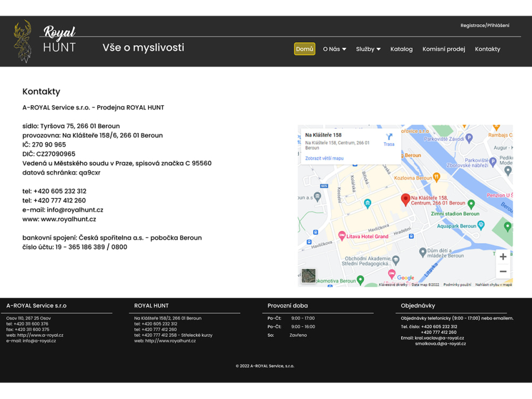Viewport: 532px width, 399px height.
Task: Zoom in the map with plus button
Action: coord(503,257)
